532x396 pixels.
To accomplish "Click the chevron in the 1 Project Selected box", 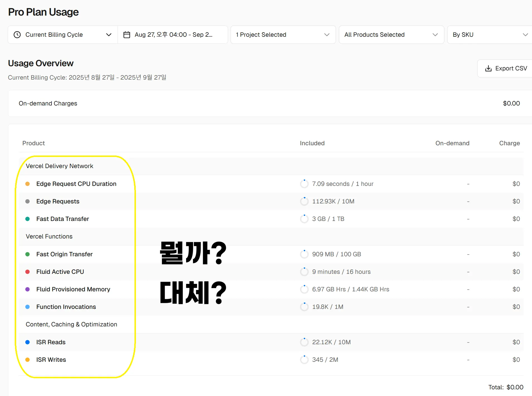I will click(327, 35).
